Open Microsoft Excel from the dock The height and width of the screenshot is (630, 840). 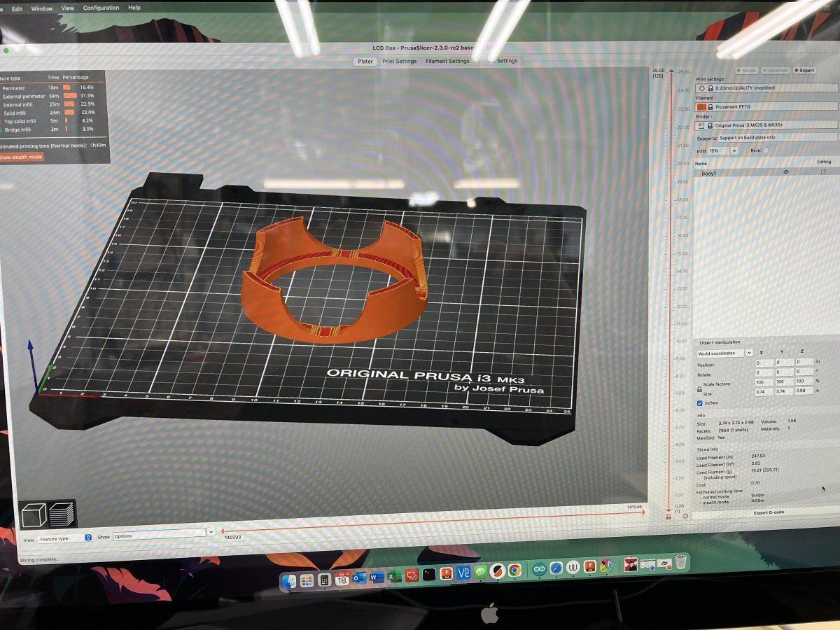coord(394,577)
